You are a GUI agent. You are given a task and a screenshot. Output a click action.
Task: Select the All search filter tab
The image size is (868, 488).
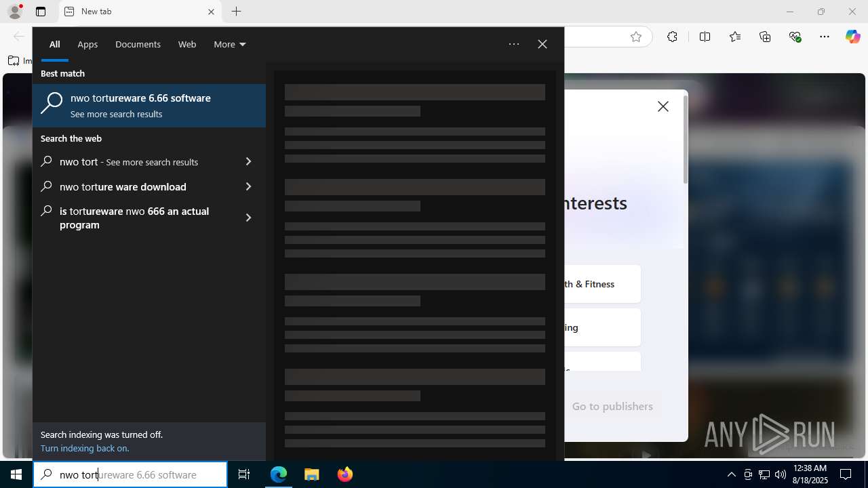[55, 45]
